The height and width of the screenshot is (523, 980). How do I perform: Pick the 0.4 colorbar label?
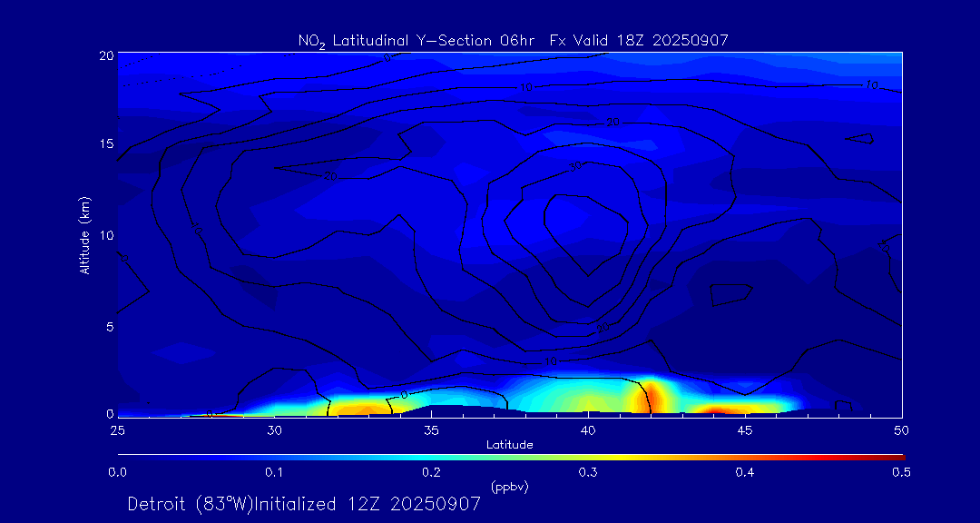pyautogui.click(x=745, y=472)
